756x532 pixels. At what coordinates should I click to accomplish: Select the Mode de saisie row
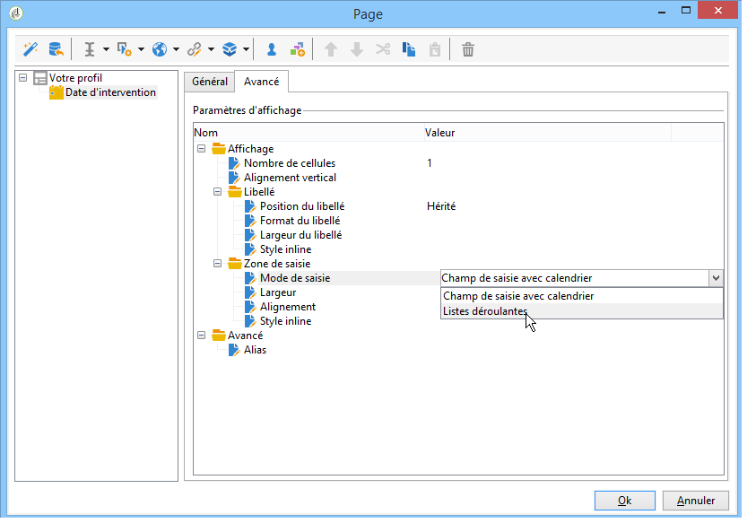[295, 278]
